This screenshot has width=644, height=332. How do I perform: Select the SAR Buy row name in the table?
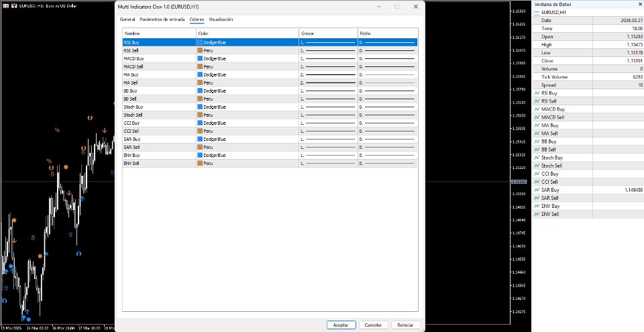tap(132, 139)
